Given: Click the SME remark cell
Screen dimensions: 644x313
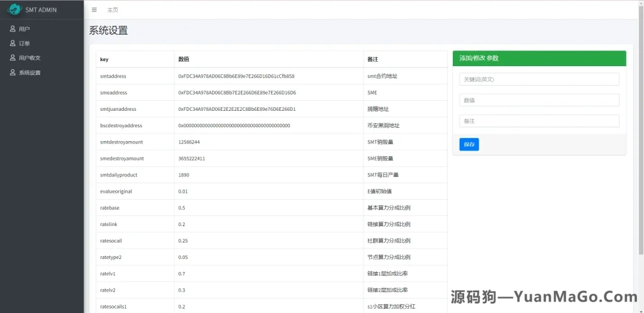Looking at the screenshot, I should (406, 93).
